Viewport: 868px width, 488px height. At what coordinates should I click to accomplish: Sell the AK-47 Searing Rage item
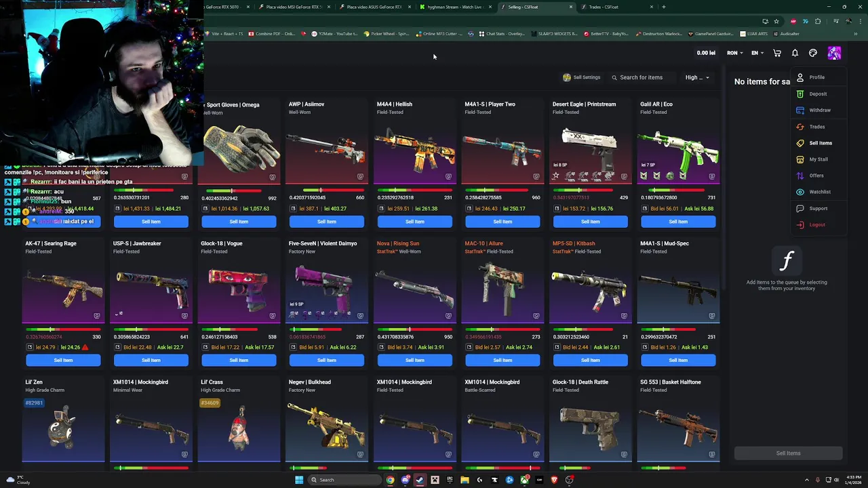coord(63,361)
